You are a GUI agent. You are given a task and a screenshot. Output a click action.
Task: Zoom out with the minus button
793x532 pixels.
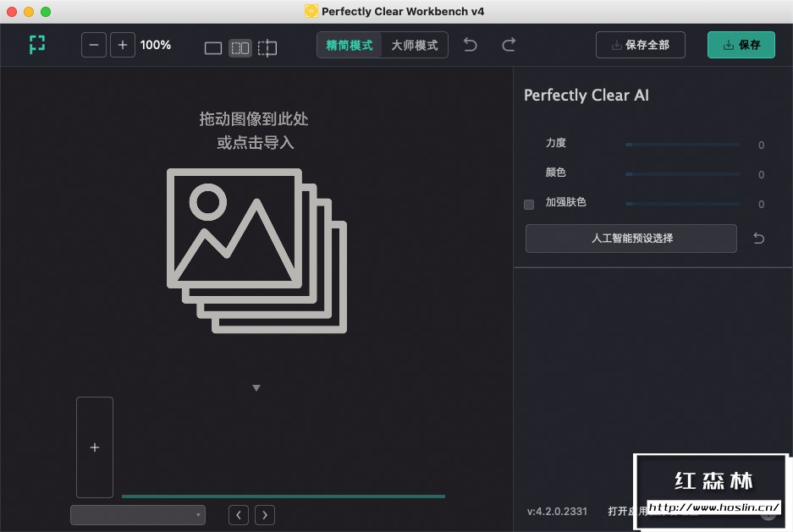tap(94, 45)
